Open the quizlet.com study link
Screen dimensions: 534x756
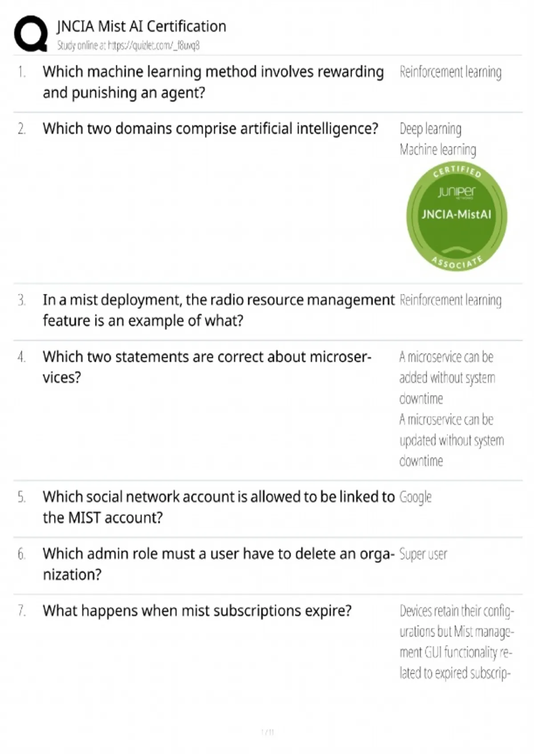pyautogui.click(x=154, y=45)
